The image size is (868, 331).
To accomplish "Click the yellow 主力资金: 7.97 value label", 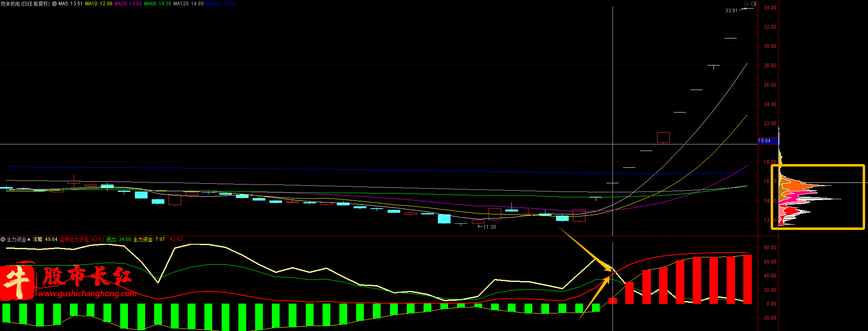I will [149, 239].
